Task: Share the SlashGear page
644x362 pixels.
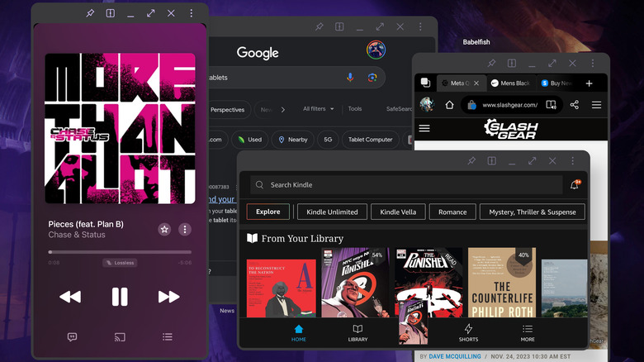Action: [x=575, y=105]
